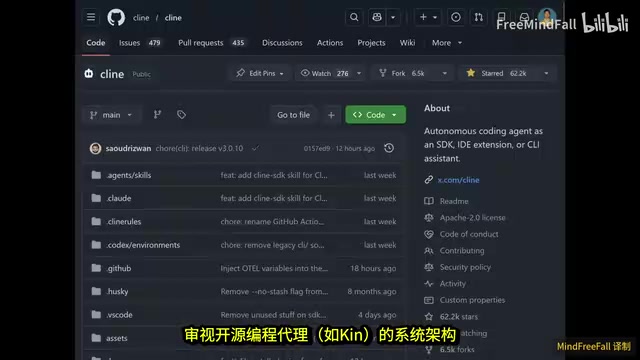The height and width of the screenshot is (360, 640).
Task: Open the .agents/skills folder
Action: coord(129,175)
